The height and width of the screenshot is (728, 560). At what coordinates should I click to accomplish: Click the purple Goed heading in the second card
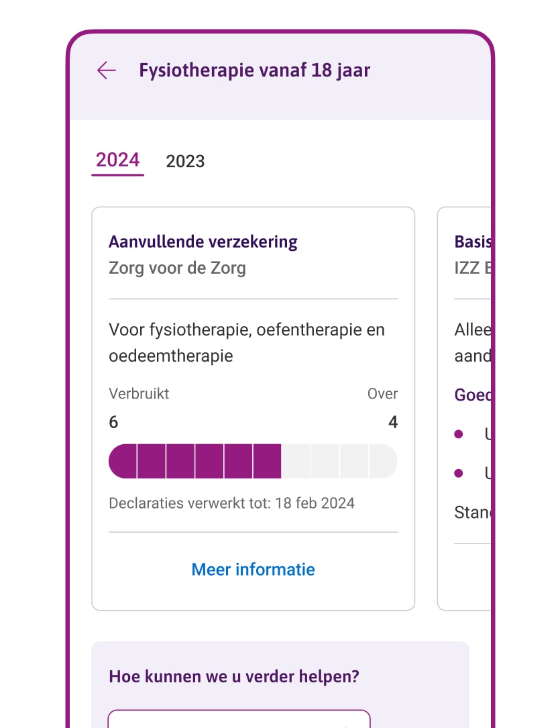[x=473, y=395]
